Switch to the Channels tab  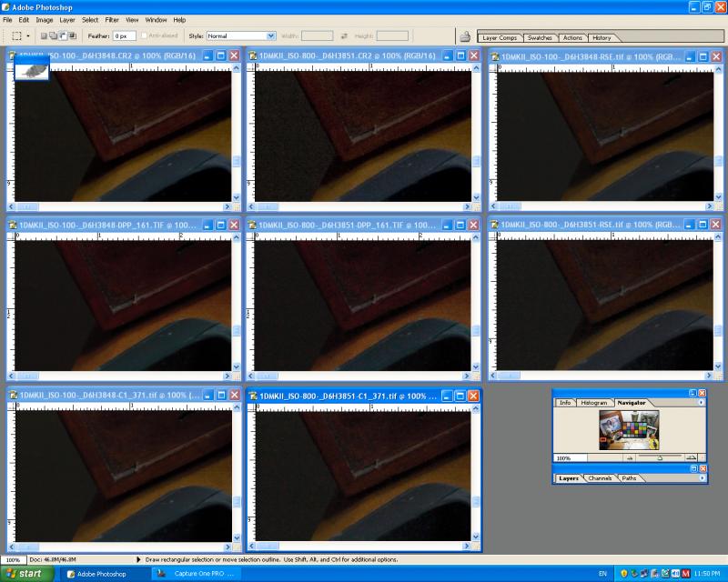click(x=600, y=477)
